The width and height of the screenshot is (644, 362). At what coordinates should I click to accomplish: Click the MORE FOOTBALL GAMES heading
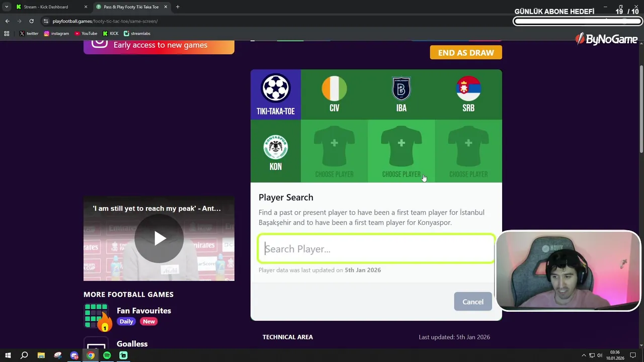point(129,295)
